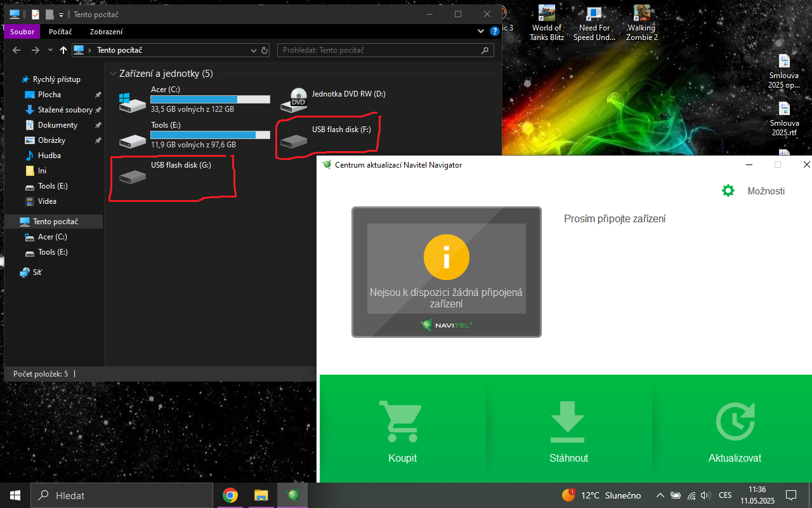
Task: Open the Počítač ribbon tab
Action: coord(61,31)
